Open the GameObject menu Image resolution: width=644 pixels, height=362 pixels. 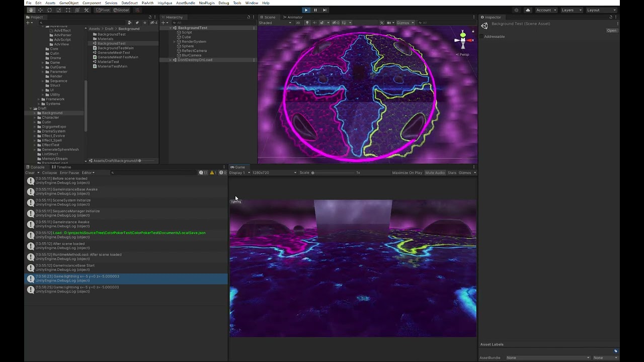[x=69, y=3]
